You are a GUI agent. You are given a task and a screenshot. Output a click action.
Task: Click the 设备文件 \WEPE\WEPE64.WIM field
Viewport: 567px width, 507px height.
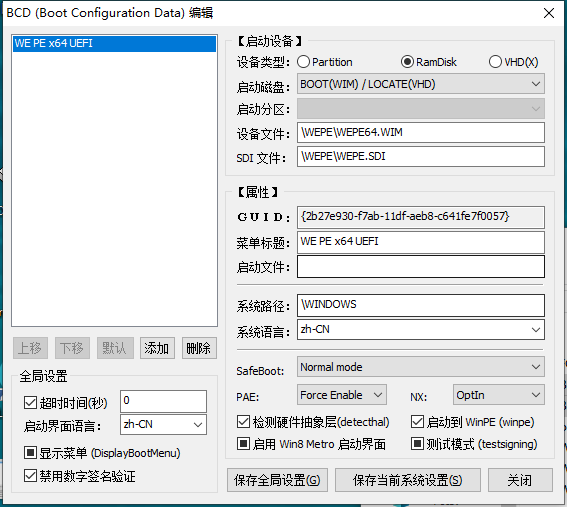(x=421, y=132)
